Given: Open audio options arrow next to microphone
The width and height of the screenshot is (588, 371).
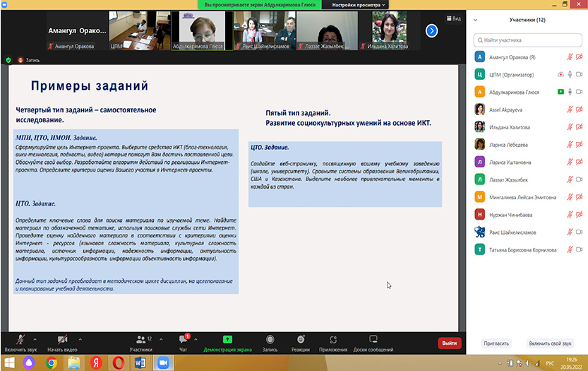Looking at the screenshot, I should [x=35, y=338].
